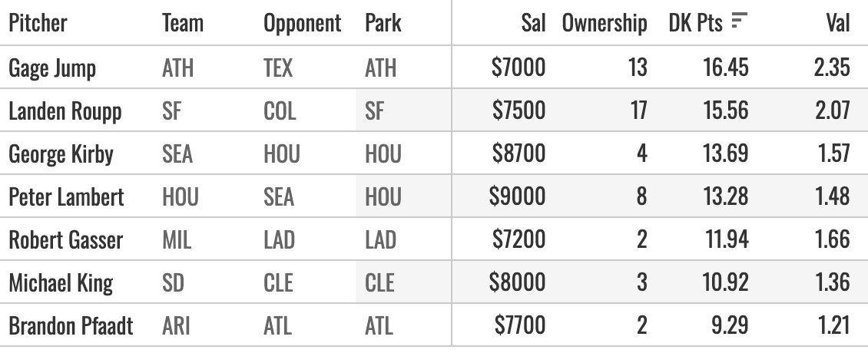Click the Park column header

click(383, 23)
